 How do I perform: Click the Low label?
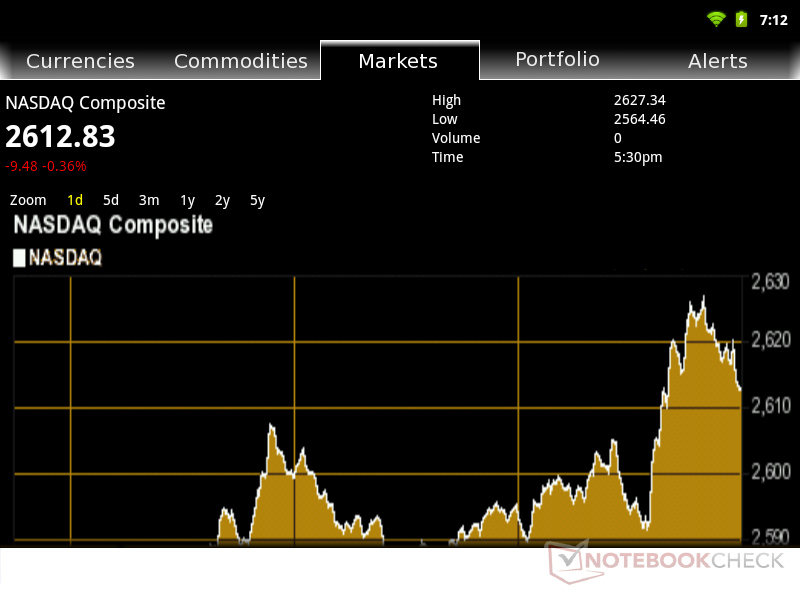pyautogui.click(x=444, y=119)
